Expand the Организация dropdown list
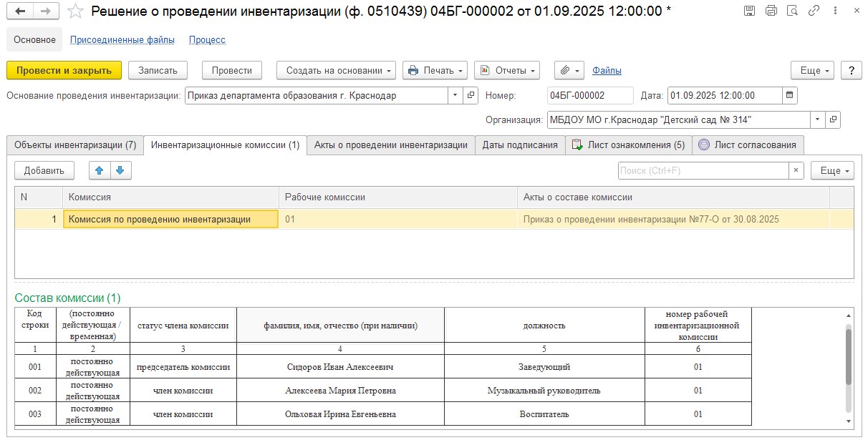This screenshot has height=440, width=868. 816,119
